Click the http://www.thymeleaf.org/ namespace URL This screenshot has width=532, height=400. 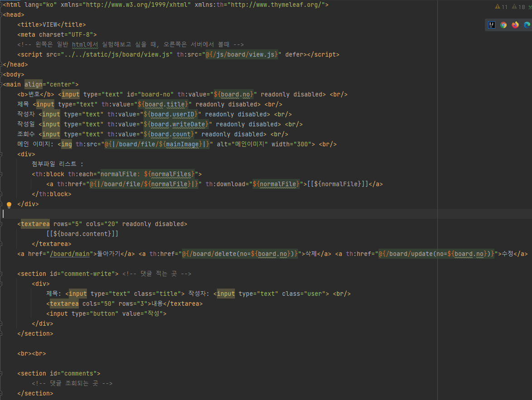coord(276,5)
